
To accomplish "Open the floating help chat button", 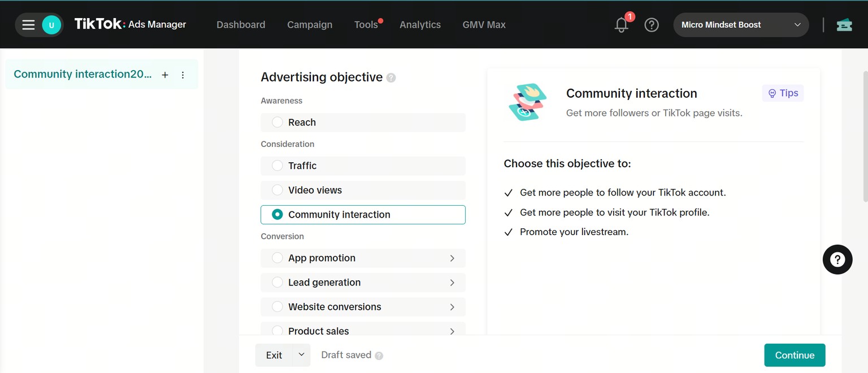I will click(837, 259).
